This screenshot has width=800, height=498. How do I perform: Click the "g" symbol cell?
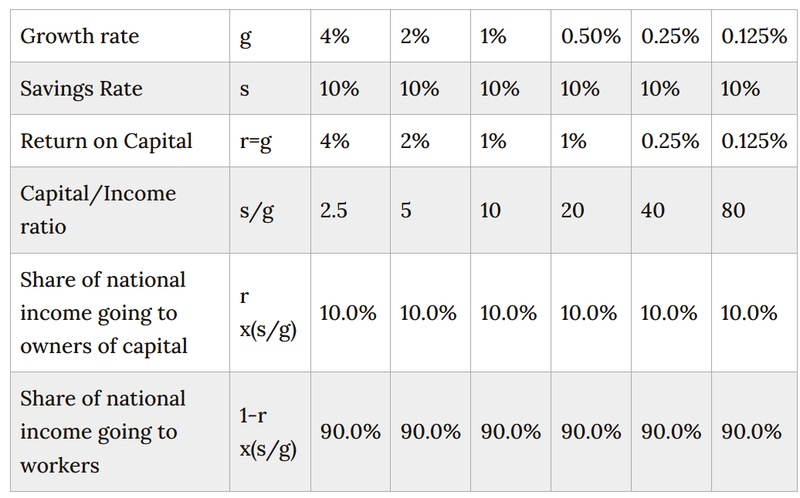(x=246, y=36)
